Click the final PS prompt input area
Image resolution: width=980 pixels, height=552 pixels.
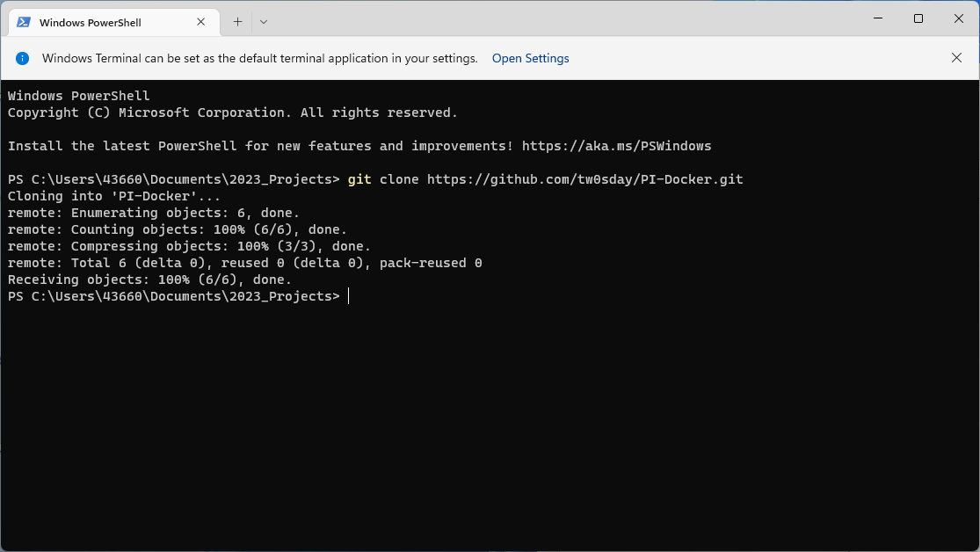[x=349, y=296]
